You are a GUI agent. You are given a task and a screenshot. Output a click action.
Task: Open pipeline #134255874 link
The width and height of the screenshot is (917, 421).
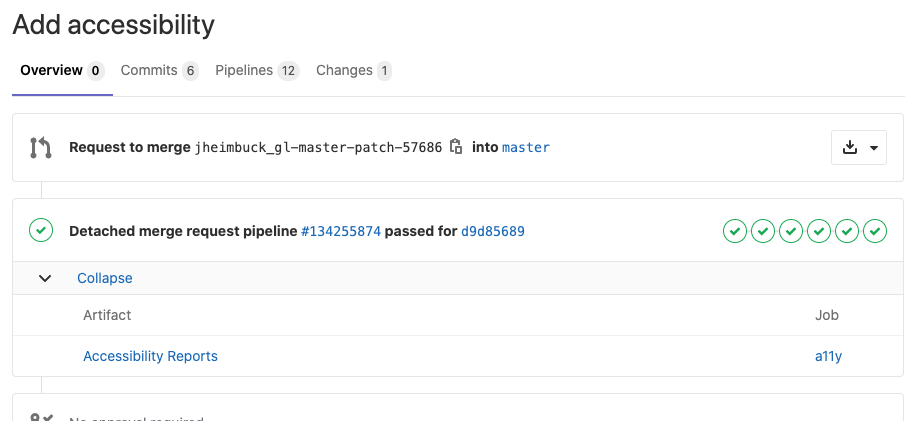[341, 231]
